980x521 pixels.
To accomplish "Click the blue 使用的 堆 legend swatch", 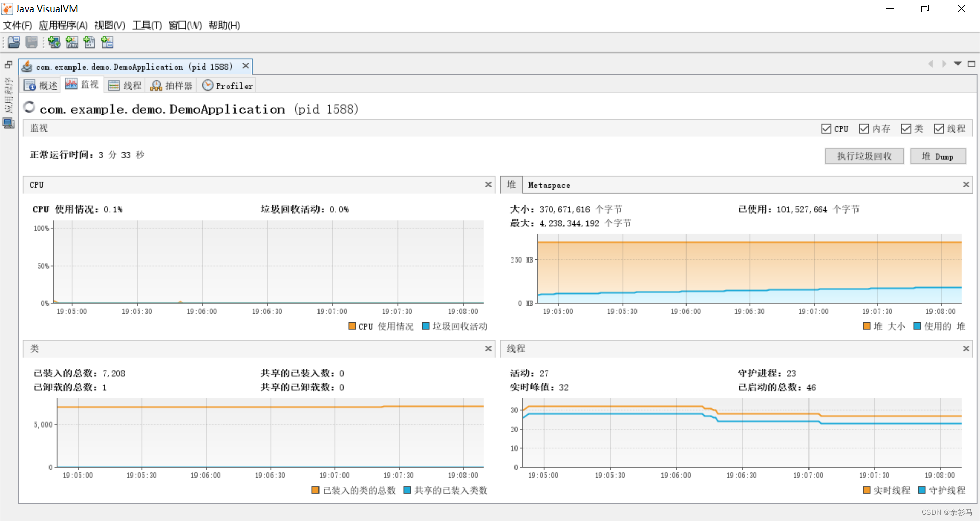I will point(917,326).
